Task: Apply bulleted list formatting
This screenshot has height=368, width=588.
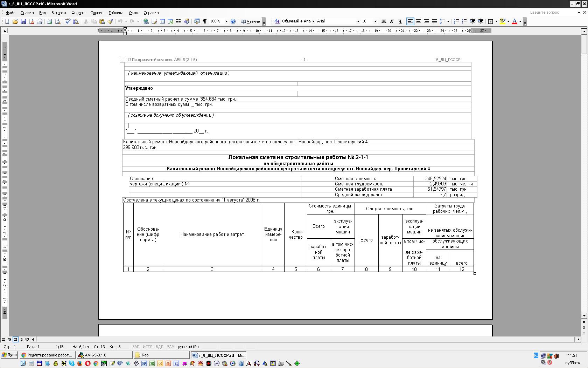Action: click(464, 21)
